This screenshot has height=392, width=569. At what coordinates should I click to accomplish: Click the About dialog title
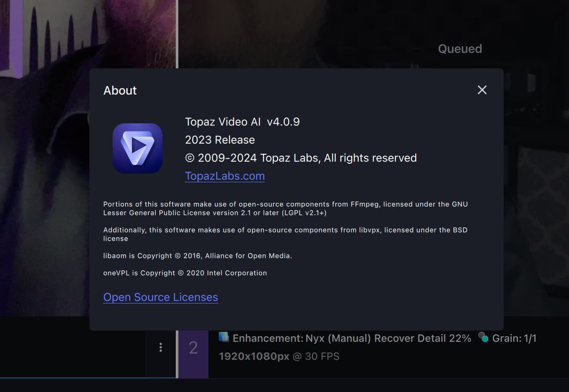(x=120, y=90)
